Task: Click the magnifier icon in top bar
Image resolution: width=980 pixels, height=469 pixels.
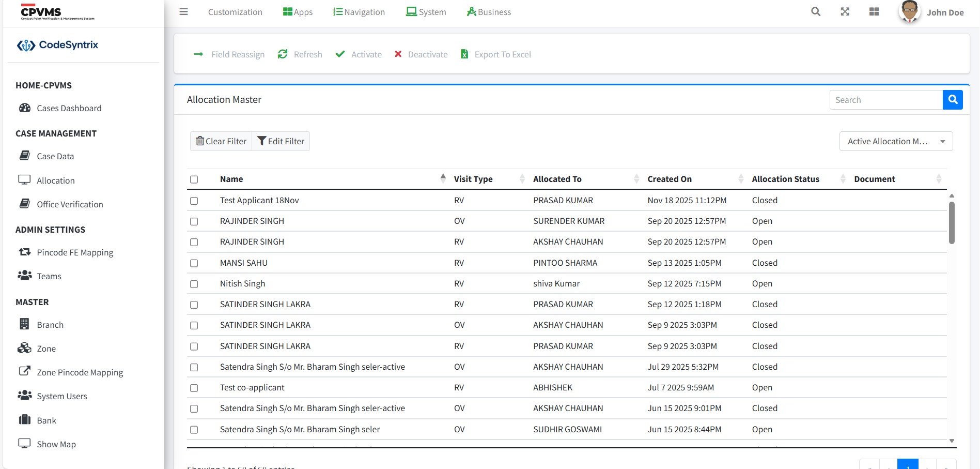Action: (x=816, y=12)
